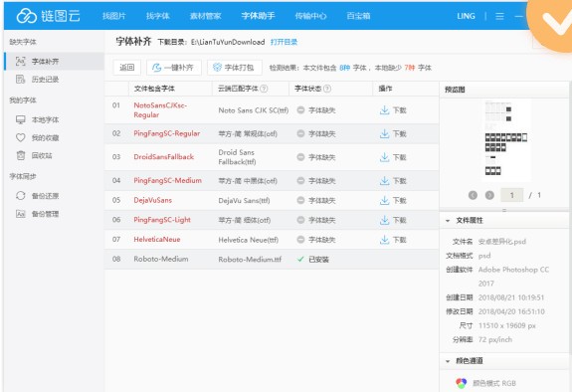
Task: Click the LING user name
Action: [466, 16]
